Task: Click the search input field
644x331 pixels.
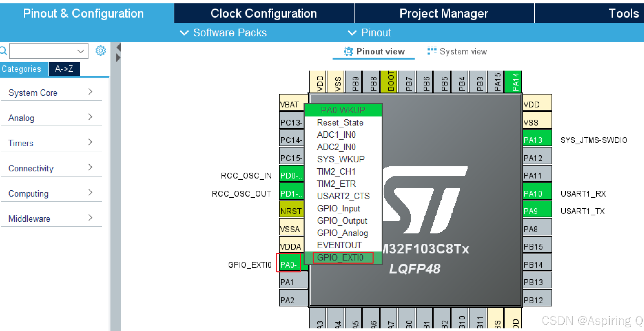Action: (49, 51)
